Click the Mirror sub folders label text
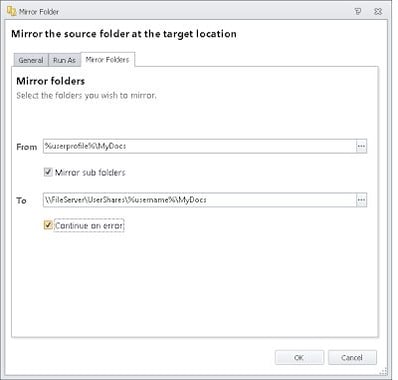The image size is (398, 380). (90, 172)
